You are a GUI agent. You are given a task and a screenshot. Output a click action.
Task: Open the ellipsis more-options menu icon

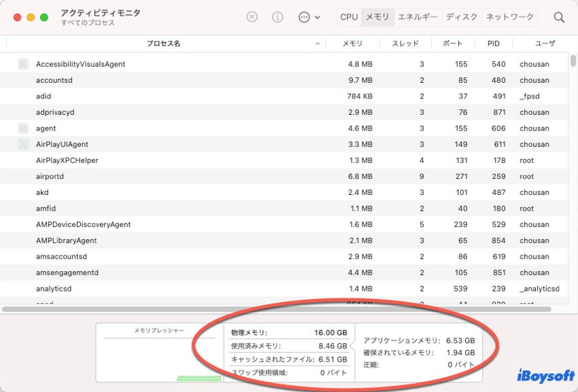tap(304, 17)
